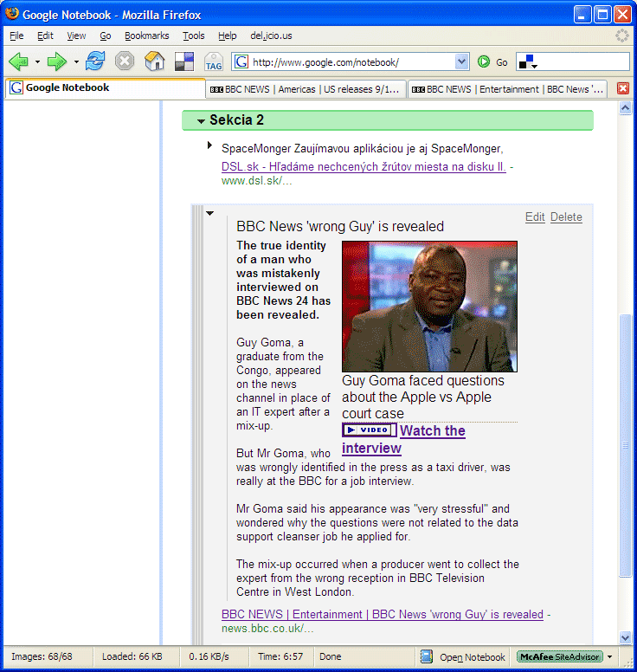Screen dimensions: 637x672
Task: Click the vertical scrollbar thumb
Action: [x=626, y=446]
